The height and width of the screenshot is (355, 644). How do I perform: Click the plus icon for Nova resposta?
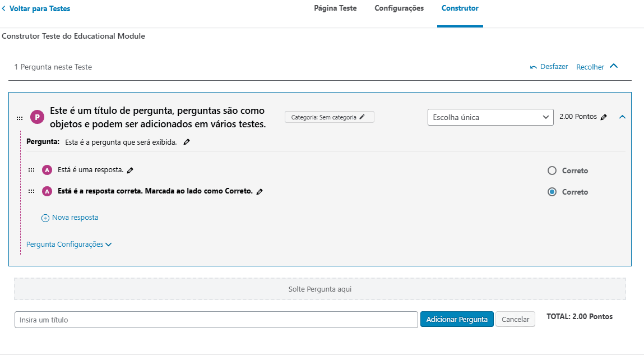pos(45,218)
